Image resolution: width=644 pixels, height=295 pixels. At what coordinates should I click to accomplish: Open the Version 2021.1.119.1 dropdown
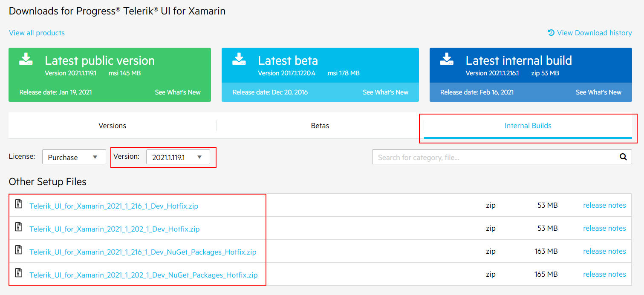[178, 157]
